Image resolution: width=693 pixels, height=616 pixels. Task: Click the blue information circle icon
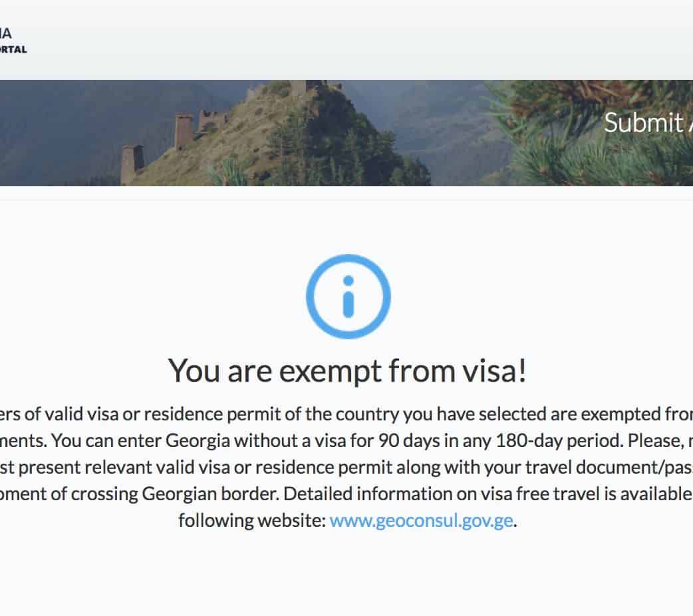point(348,297)
